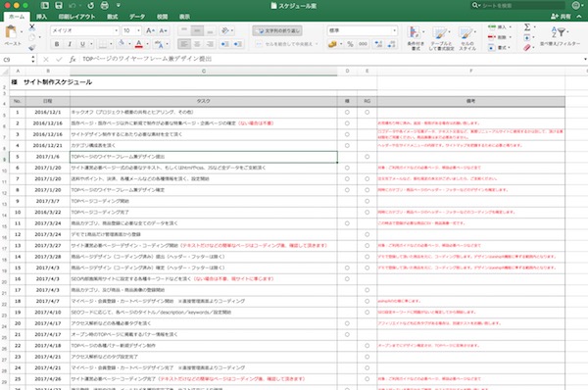This screenshot has height=390, width=588.
Task: Toggle top vertical alignment
Action: 184,30
